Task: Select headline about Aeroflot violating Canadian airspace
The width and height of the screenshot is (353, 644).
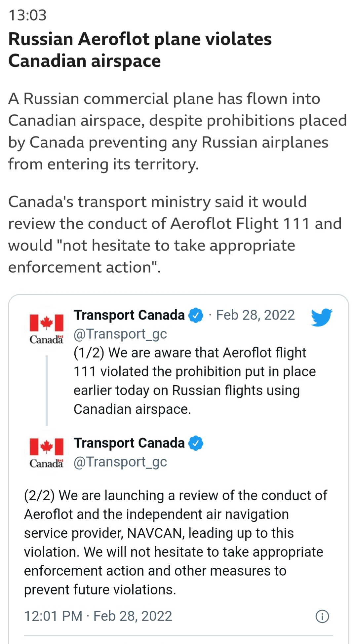Action: (140, 50)
